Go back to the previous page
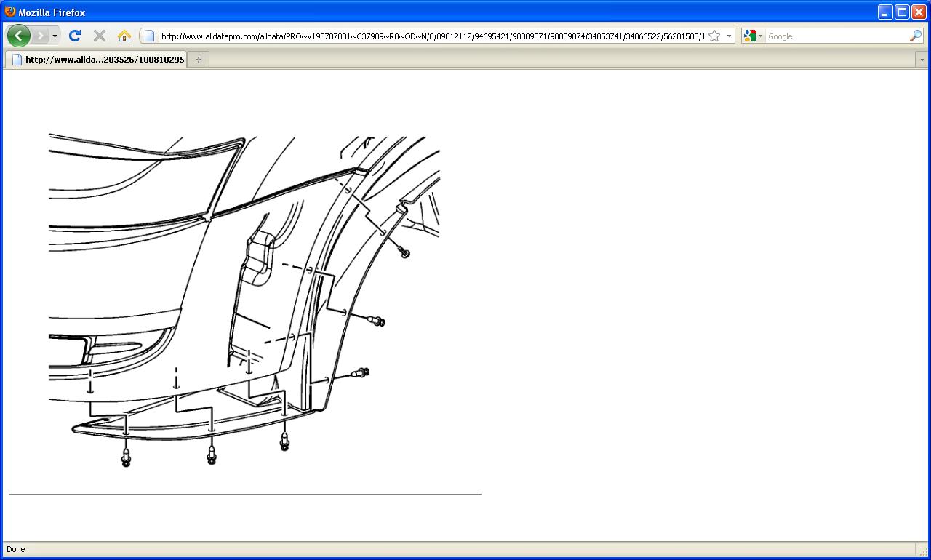The image size is (931, 560). click(x=18, y=36)
